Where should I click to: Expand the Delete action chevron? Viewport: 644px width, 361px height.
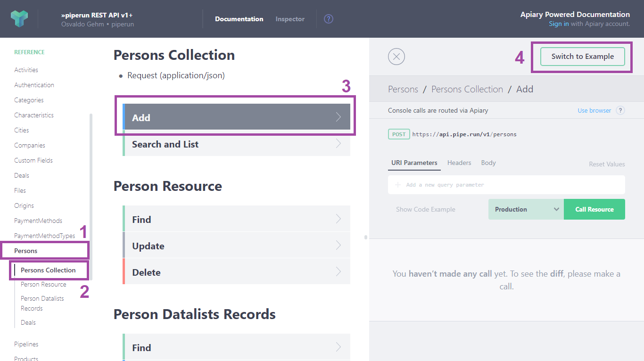click(x=339, y=271)
